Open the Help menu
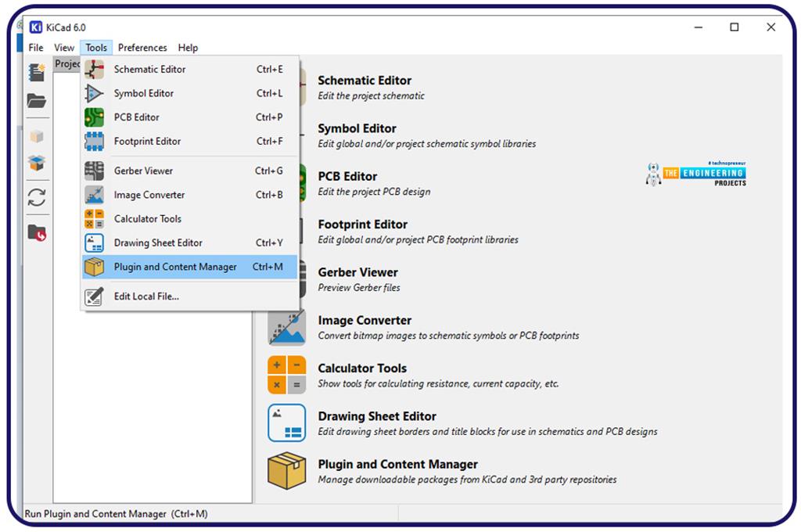The height and width of the screenshot is (532, 801). coord(188,48)
